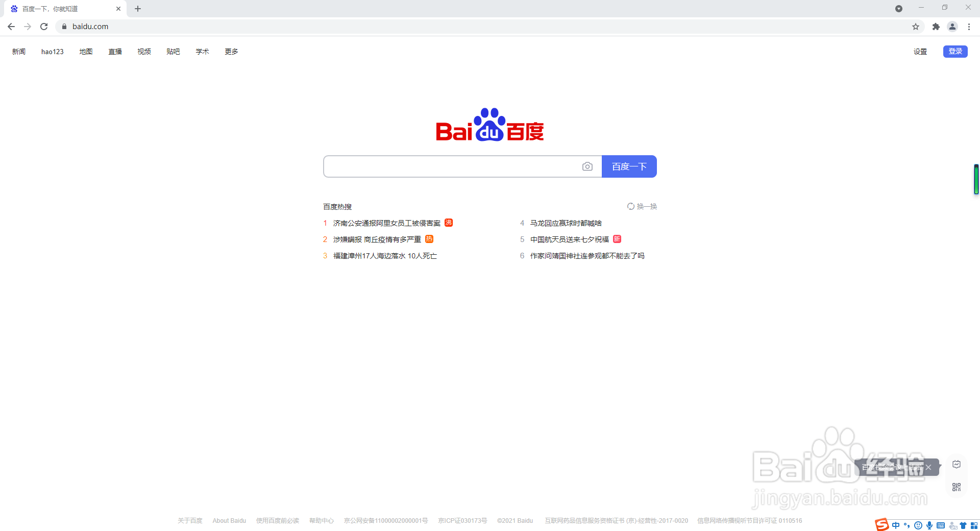Toggle Sogou 中 Chinese/English mode
The image size is (980, 531).
tap(896, 525)
